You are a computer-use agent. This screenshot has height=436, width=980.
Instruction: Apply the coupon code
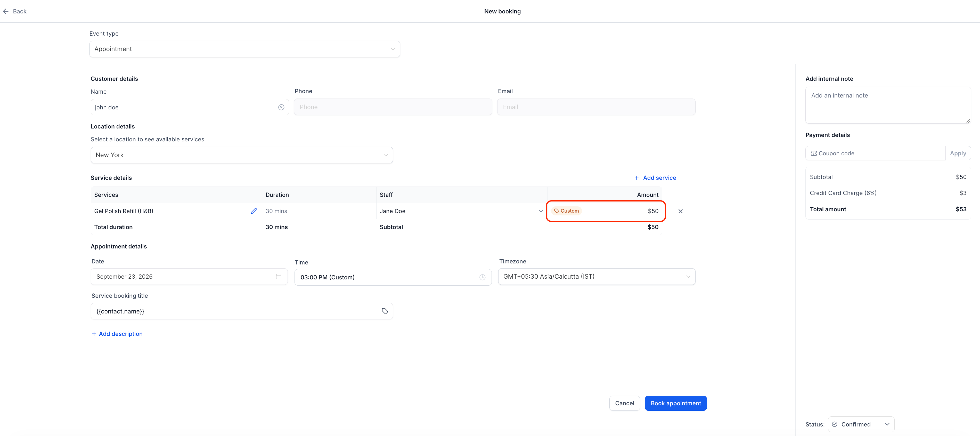click(x=958, y=153)
